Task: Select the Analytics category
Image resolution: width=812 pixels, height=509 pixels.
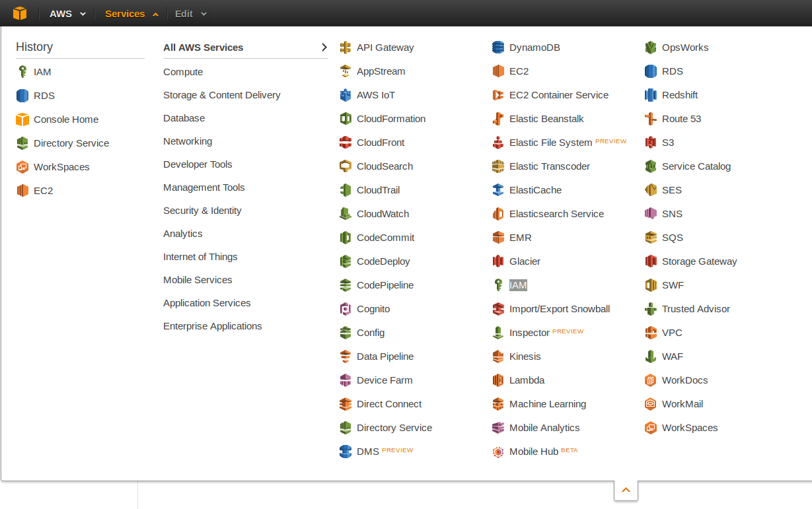Action: click(183, 234)
